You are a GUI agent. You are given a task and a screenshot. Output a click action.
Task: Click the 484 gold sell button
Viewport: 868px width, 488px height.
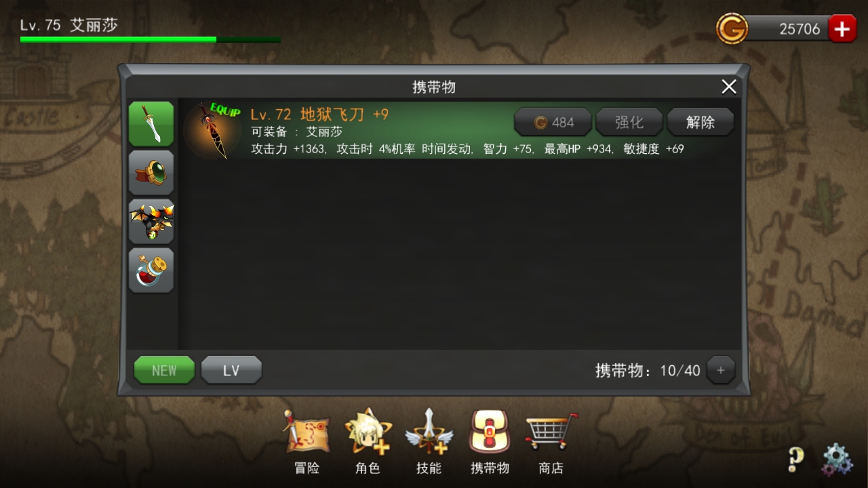tap(553, 122)
